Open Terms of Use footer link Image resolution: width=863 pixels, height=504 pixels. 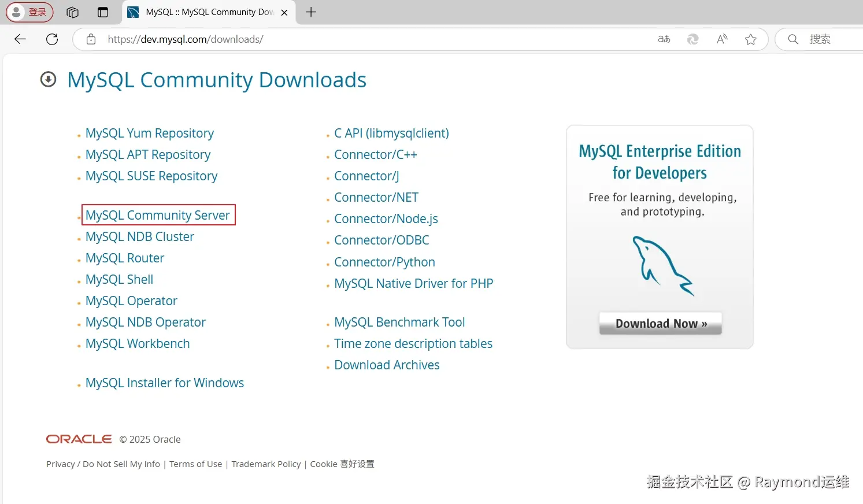[x=195, y=464]
